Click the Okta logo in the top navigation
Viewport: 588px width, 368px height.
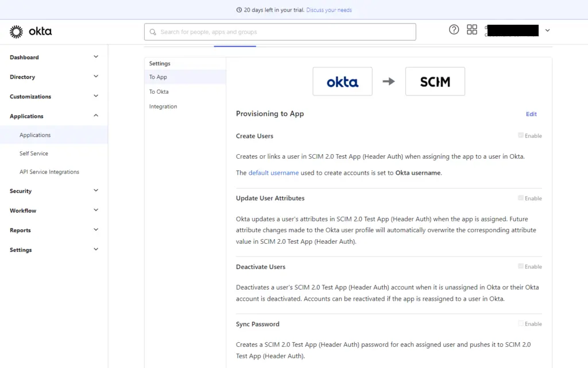pyautogui.click(x=30, y=31)
